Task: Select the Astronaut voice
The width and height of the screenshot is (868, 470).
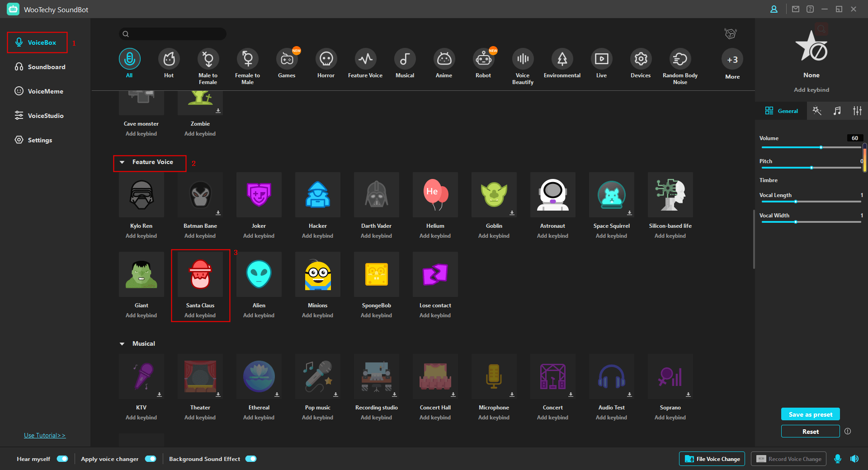Action: coord(553,195)
